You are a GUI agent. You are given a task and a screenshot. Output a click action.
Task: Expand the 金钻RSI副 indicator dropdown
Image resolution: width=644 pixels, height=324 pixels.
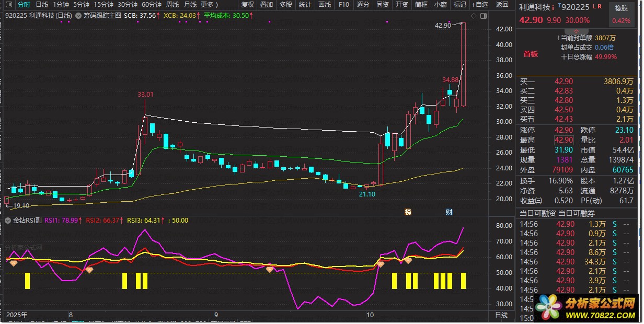pos(7,221)
